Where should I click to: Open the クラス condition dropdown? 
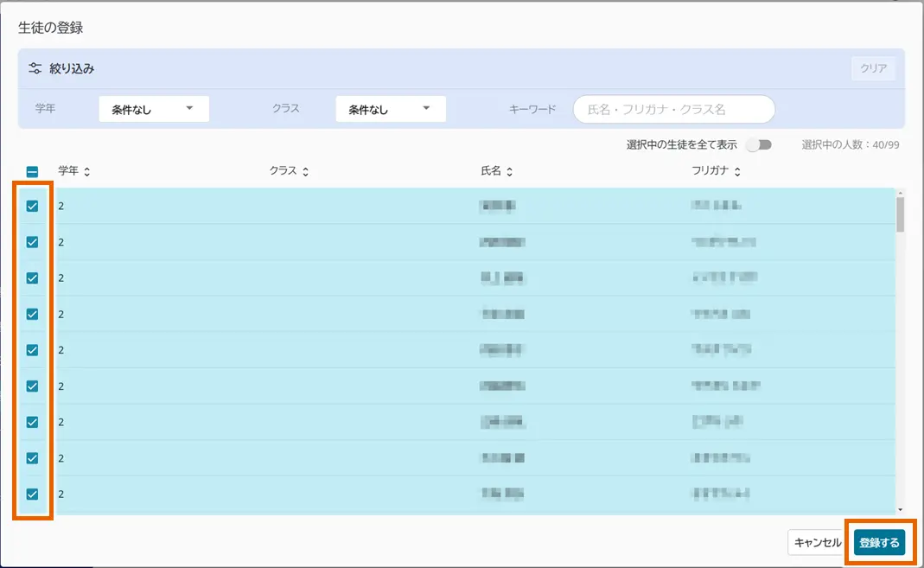390,109
